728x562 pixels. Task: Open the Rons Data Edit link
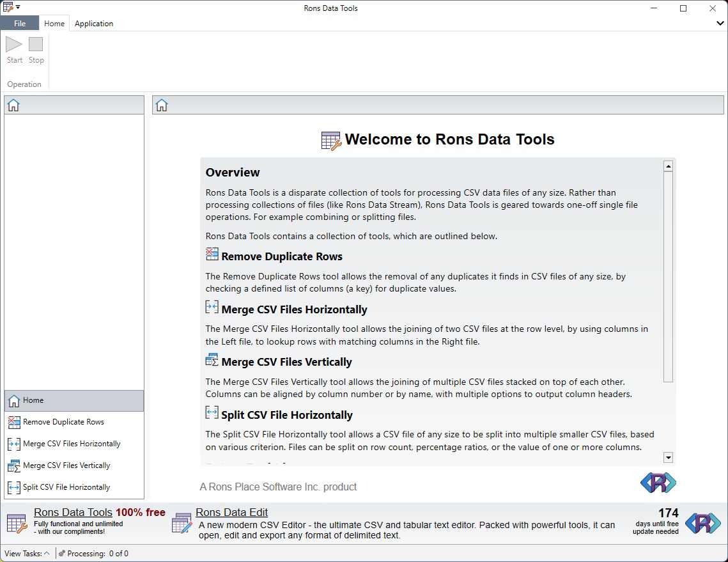click(231, 513)
